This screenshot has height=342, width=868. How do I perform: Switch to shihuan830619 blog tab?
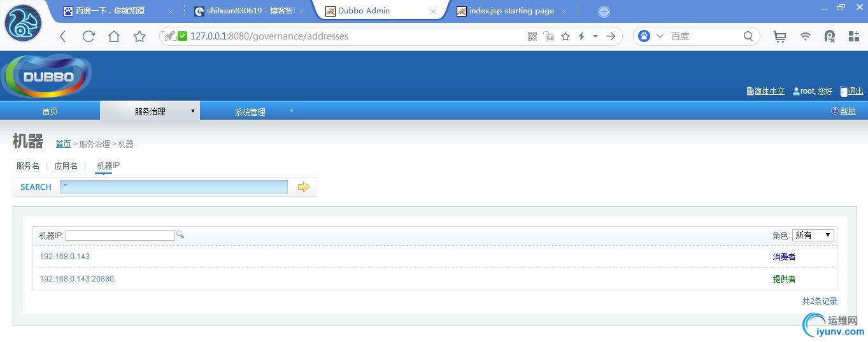(248, 11)
